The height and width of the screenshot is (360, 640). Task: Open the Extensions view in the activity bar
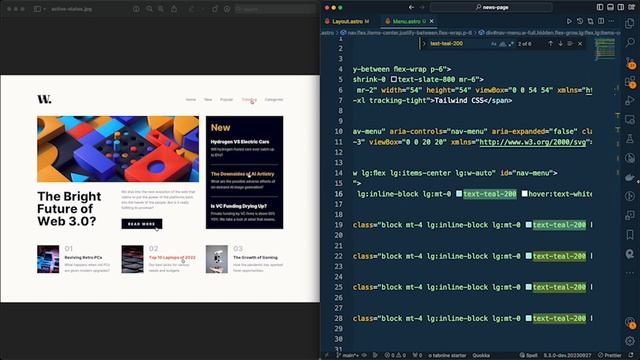tap(630, 82)
